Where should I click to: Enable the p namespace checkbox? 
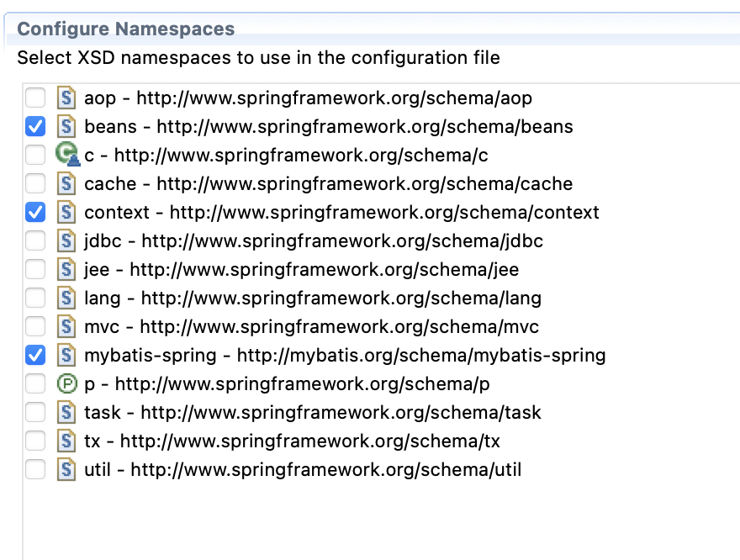pos(35,384)
